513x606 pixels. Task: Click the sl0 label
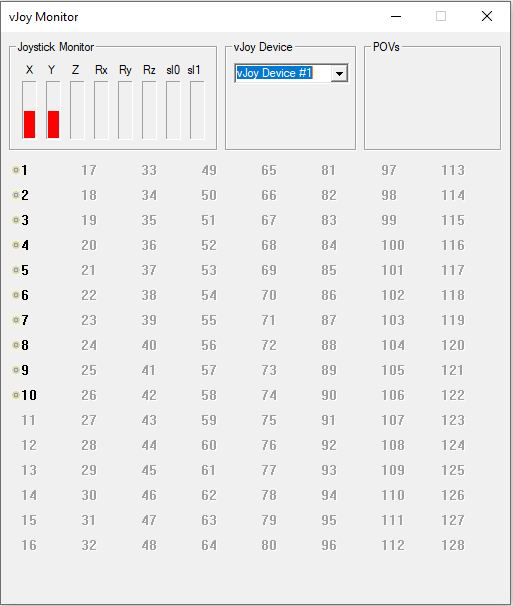coord(173,70)
